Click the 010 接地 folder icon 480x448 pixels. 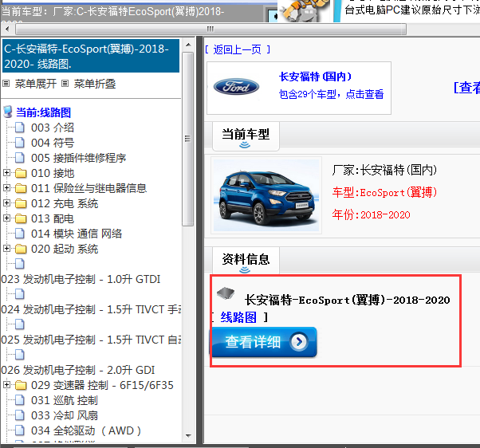21,173
